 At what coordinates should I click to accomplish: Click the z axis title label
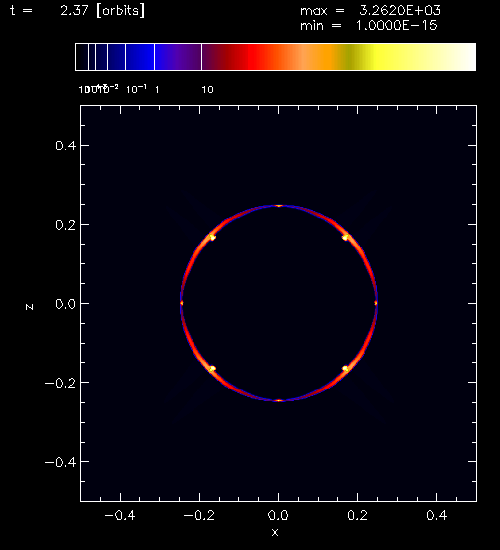pyautogui.click(x=29, y=307)
